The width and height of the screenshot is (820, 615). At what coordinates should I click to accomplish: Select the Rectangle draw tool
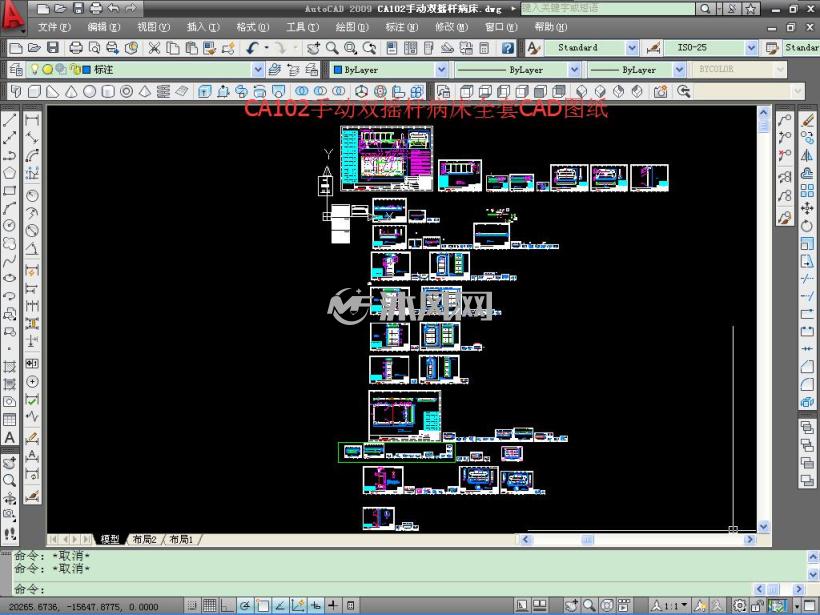click(x=9, y=190)
